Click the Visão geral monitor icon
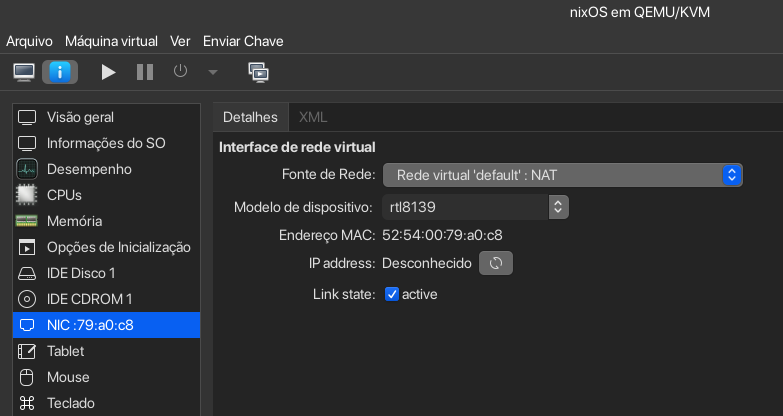Screen dimensions: 783x416 (27, 117)
